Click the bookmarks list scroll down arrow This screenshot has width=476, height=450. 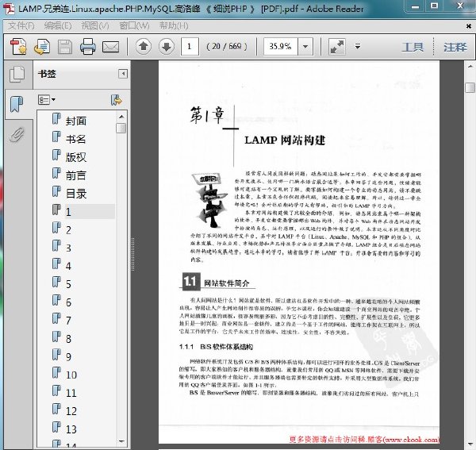point(121,441)
